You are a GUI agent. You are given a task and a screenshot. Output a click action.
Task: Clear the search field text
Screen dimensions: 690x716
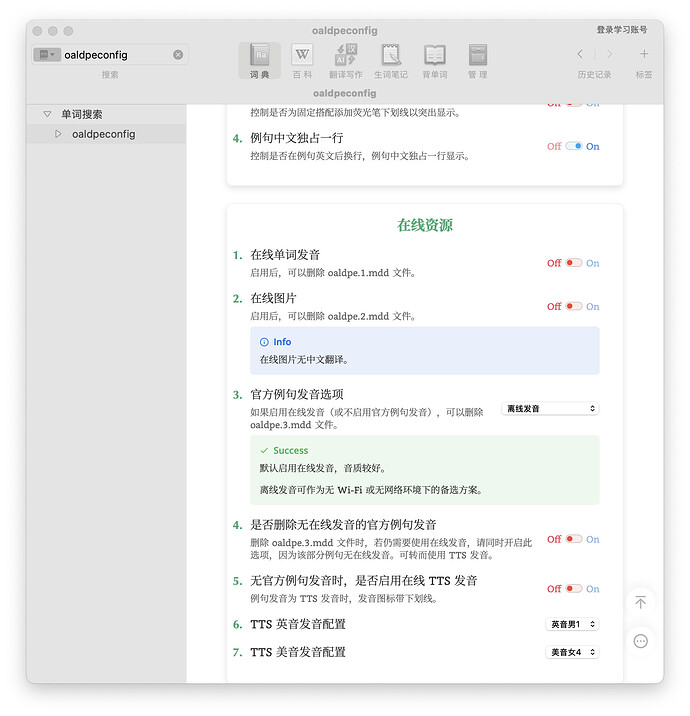click(178, 55)
